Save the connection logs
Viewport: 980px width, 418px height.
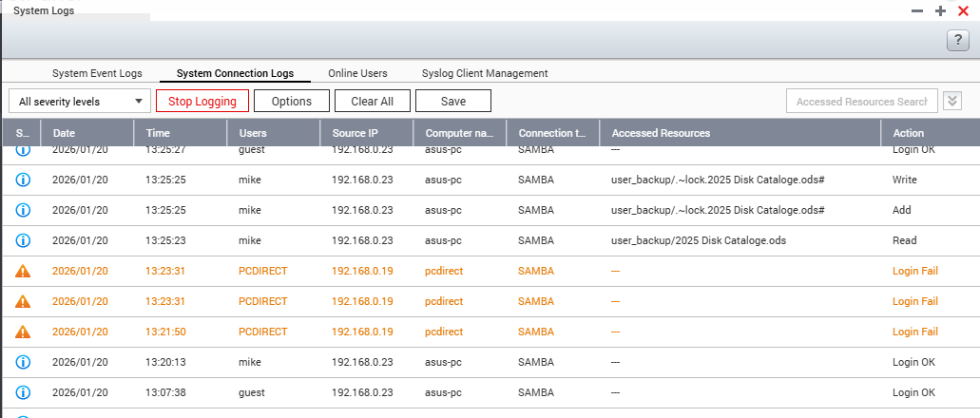(452, 102)
